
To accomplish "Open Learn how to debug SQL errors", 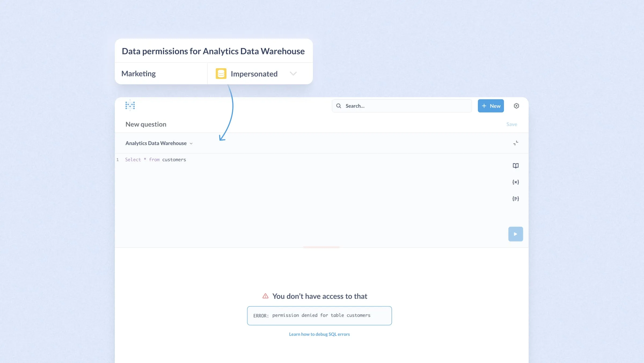I will point(319,334).
